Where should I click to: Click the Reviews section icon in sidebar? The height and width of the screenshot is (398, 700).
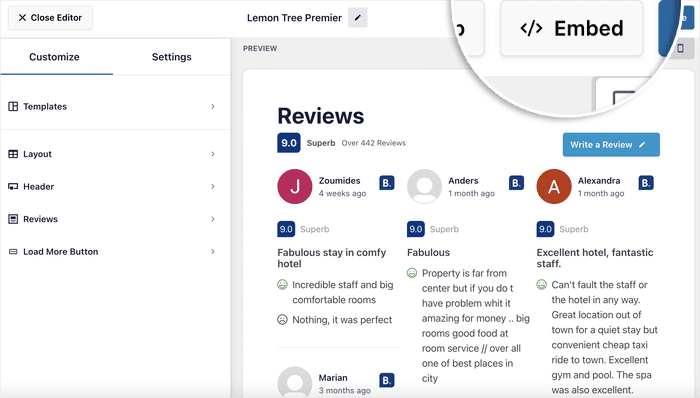click(x=13, y=219)
